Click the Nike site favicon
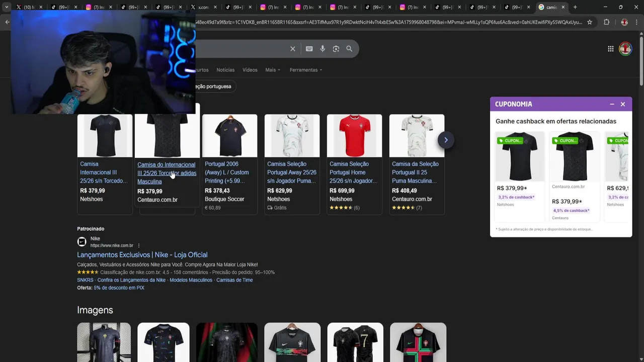This screenshot has width=644, height=362. (x=82, y=242)
